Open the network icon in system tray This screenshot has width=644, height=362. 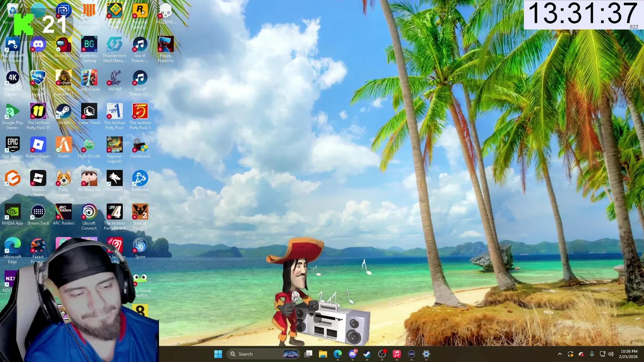(x=602, y=354)
